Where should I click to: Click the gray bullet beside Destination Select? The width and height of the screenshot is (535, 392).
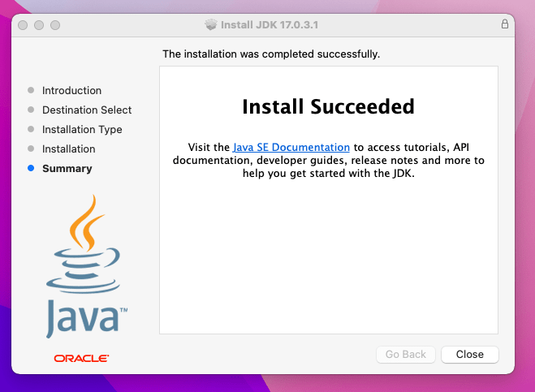pos(31,110)
